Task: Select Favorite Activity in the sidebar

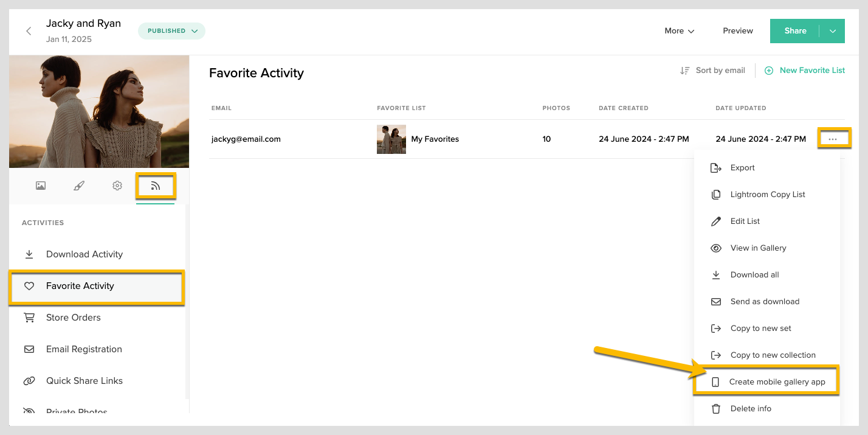Action: pos(80,285)
